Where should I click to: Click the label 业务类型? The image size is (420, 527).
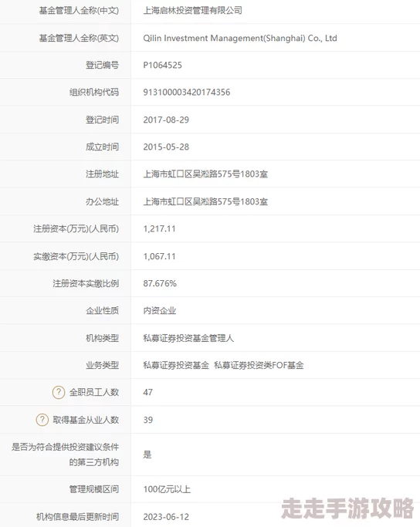click(x=102, y=365)
